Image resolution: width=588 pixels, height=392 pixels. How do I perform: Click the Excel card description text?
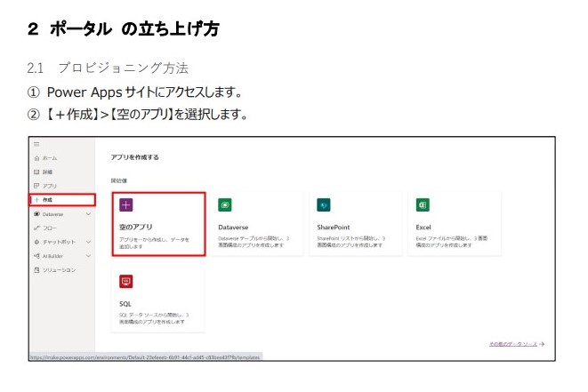452,242
